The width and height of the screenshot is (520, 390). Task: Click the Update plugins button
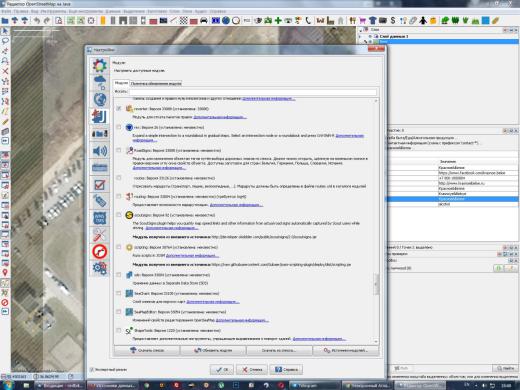(213, 350)
